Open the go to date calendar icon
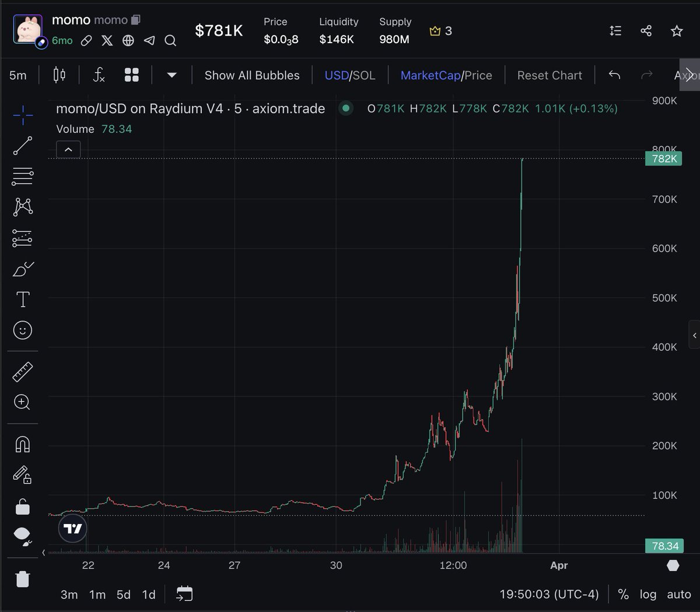This screenshot has width=700, height=612. coord(184,594)
